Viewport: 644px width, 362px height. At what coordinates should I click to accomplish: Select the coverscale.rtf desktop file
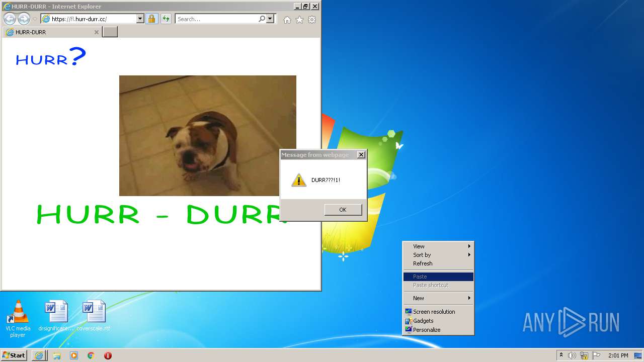click(x=94, y=316)
